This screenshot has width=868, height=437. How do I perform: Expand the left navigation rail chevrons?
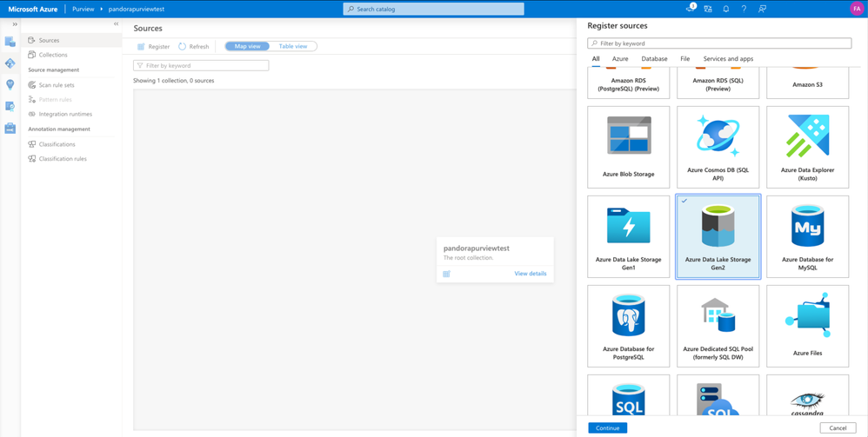15,24
